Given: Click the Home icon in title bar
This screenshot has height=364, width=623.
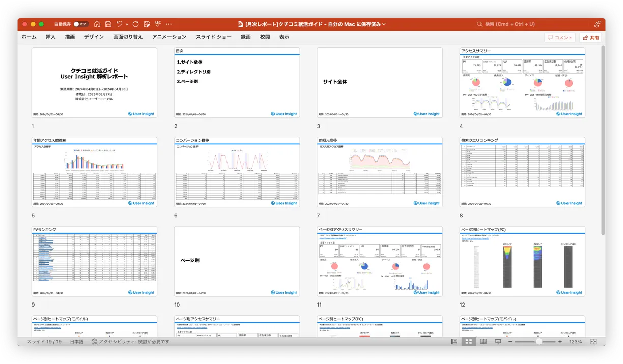Looking at the screenshot, I should [x=97, y=24].
